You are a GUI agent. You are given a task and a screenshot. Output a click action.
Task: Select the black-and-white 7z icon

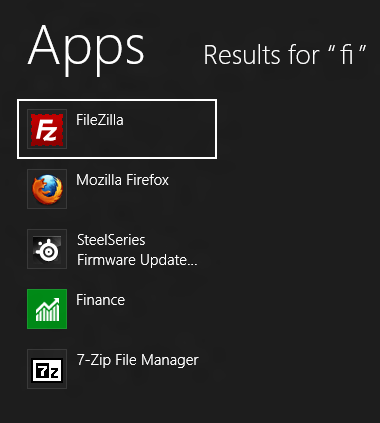tap(47, 369)
